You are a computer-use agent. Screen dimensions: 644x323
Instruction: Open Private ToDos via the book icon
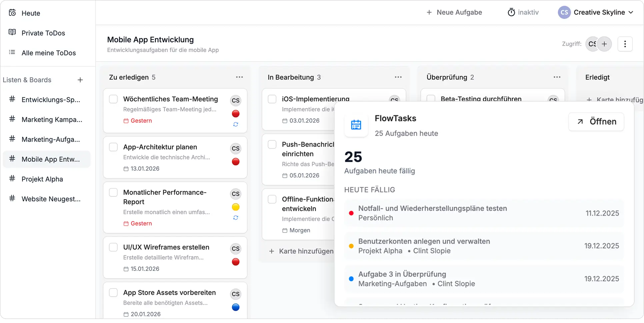[12, 33]
